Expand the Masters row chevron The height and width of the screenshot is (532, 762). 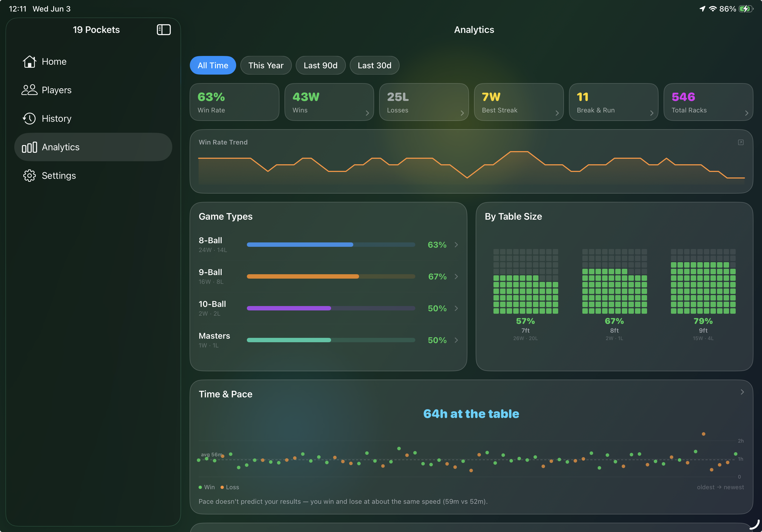(x=456, y=340)
